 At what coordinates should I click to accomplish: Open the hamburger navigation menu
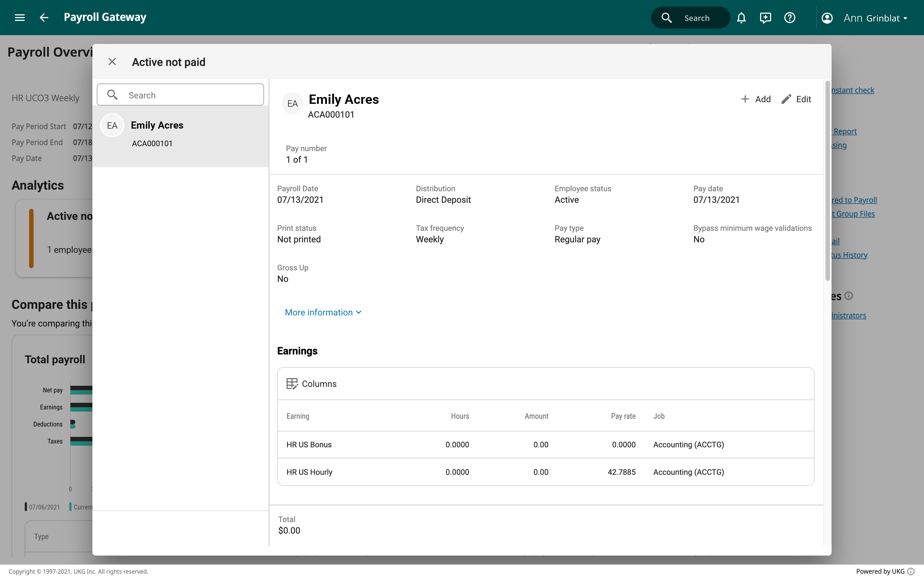(x=19, y=18)
